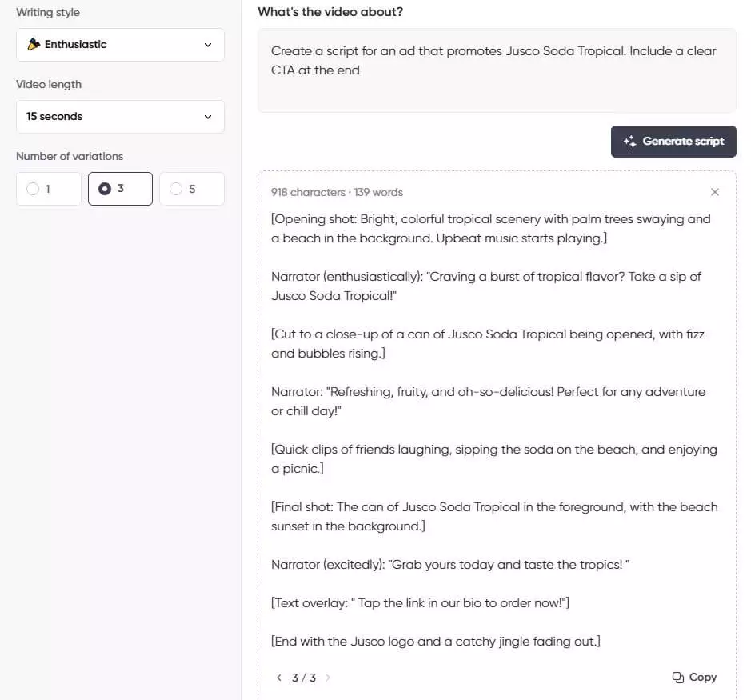Click the 3 / 3 page indicator
The height and width of the screenshot is (700, 751).
[304, 678]
